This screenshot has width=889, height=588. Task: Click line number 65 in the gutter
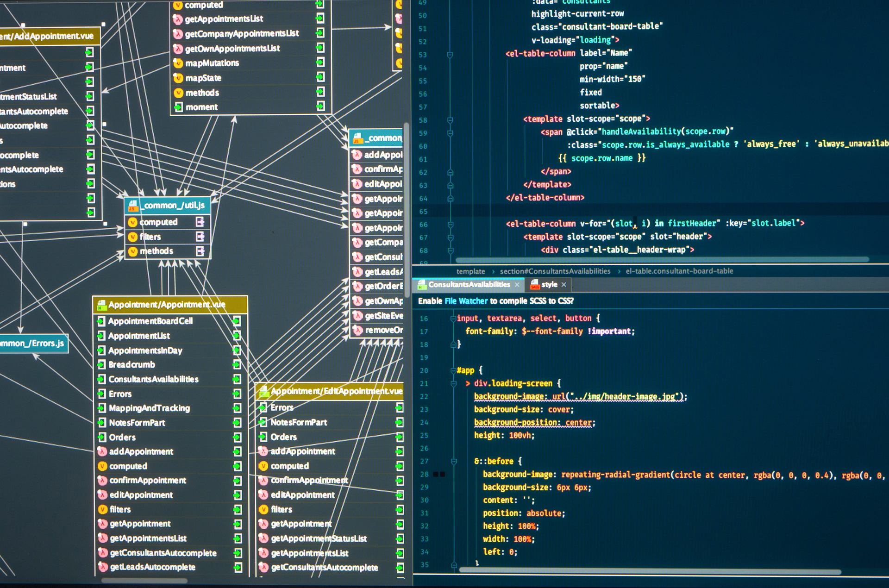(423, 212)
